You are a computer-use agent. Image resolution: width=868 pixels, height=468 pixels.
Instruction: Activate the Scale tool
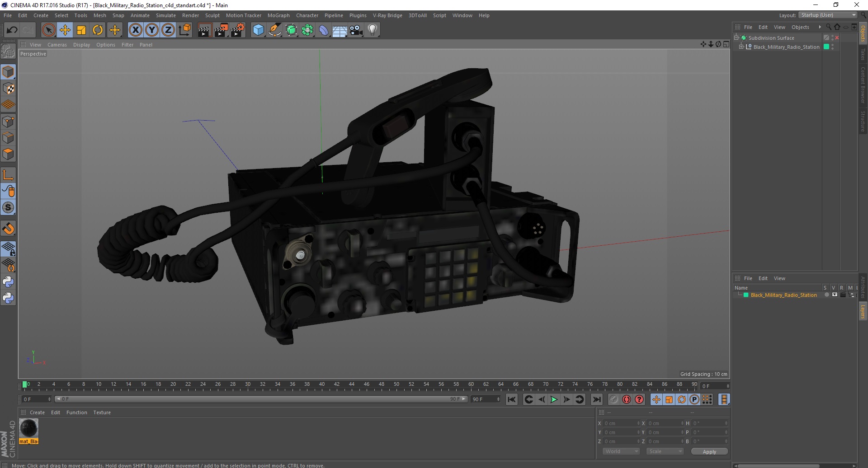click(x=81, y=30)
